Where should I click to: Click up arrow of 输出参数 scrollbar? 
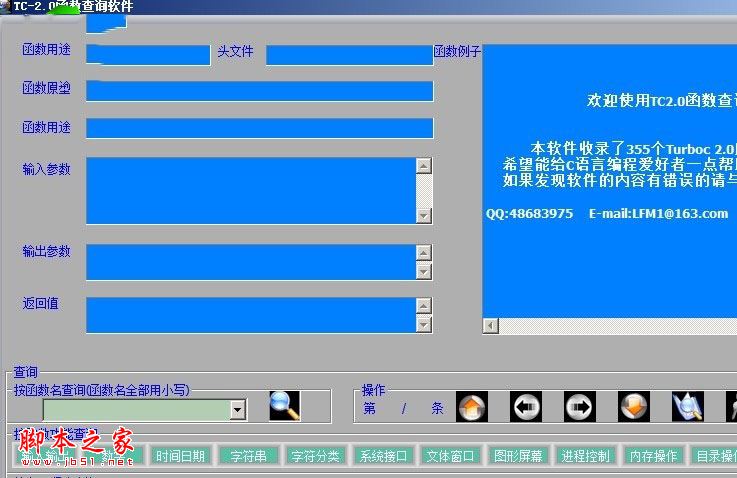(x=424, y=253)
